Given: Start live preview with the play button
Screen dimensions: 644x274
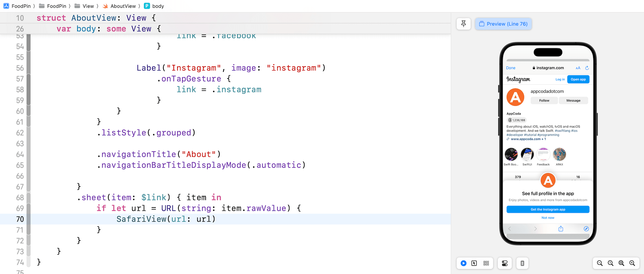Looking at the screenshot, I should [463, 263].
